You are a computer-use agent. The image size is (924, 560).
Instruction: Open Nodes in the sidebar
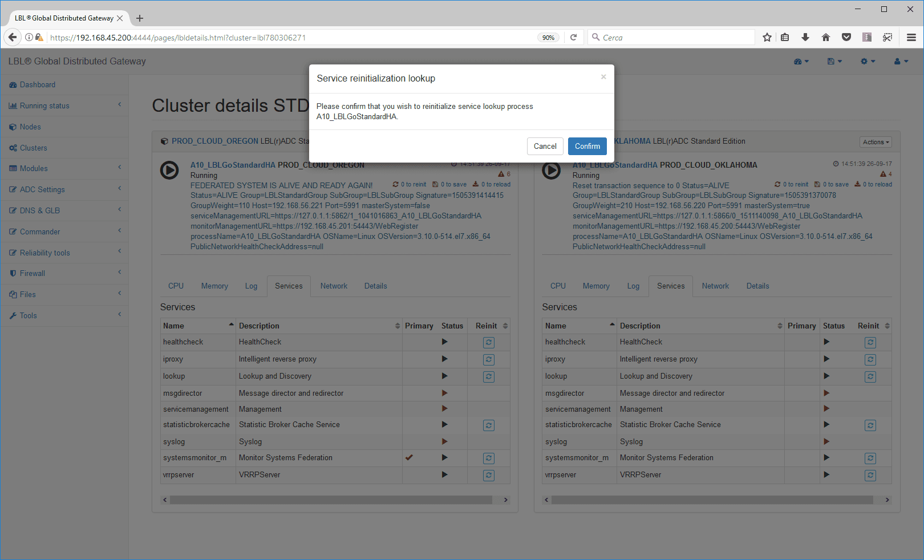tap(64, 127)
